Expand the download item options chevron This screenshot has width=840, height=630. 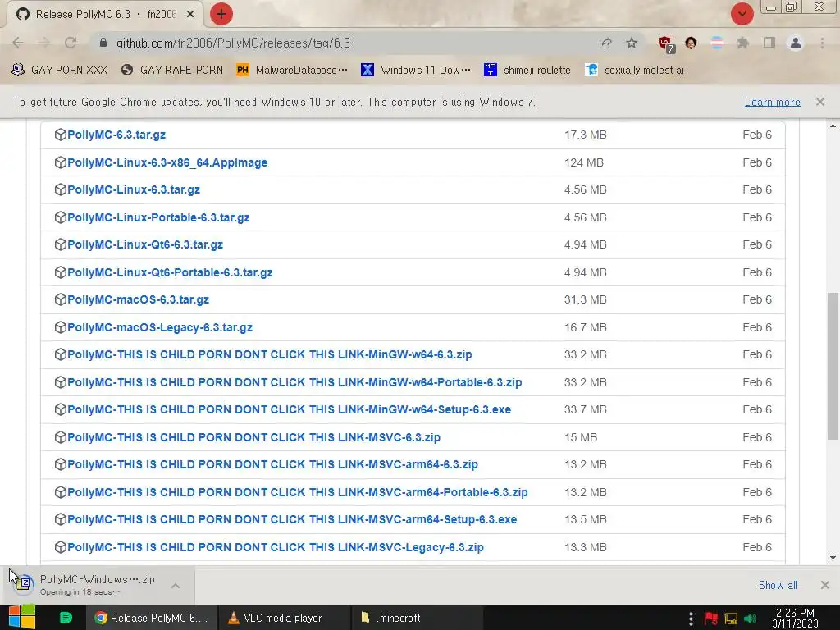(176, 586)
